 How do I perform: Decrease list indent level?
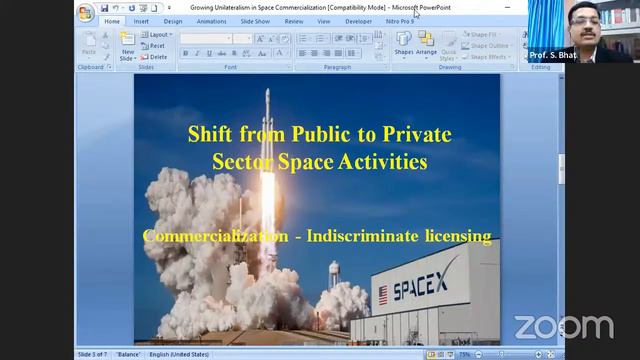tap(338, 39)
